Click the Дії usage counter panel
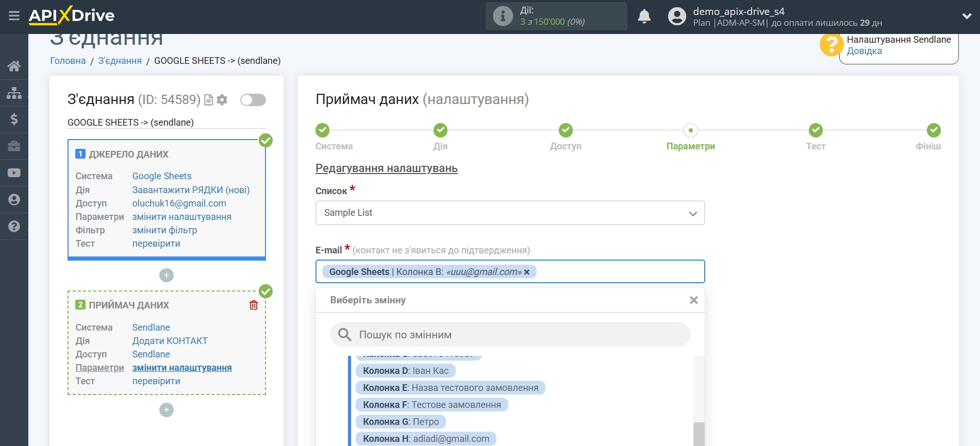Image resolution: width=980 pixels, height=446 pixels. (x=556, y=16)
